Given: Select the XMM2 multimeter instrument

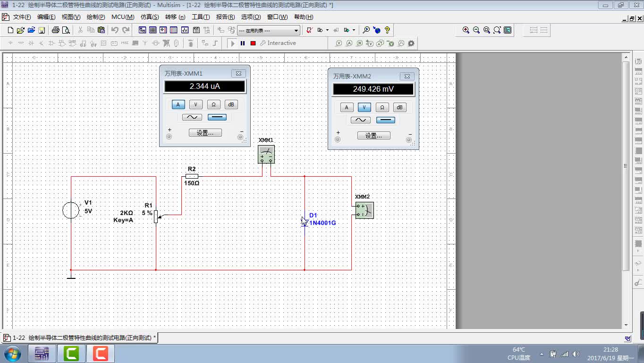Looking at the screenshot, I should [364, 210].
